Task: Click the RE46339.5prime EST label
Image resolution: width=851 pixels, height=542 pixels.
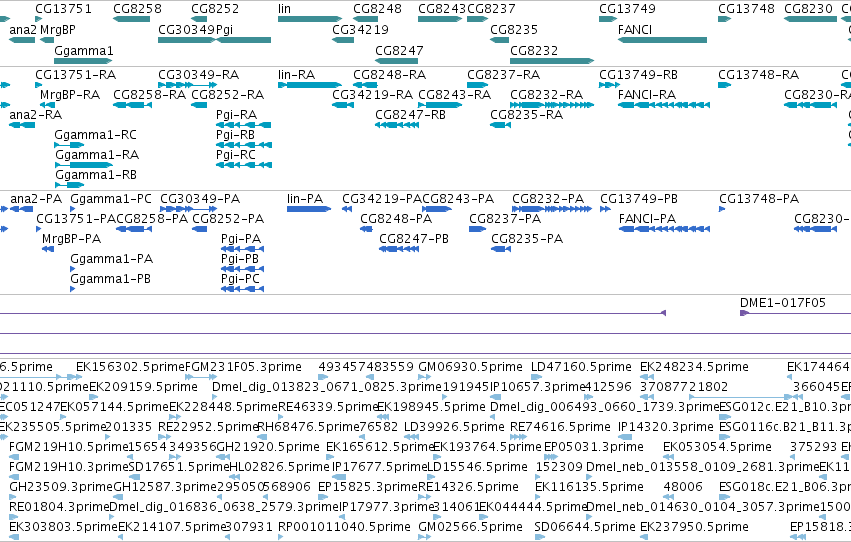Action: (x=327, y=407)
